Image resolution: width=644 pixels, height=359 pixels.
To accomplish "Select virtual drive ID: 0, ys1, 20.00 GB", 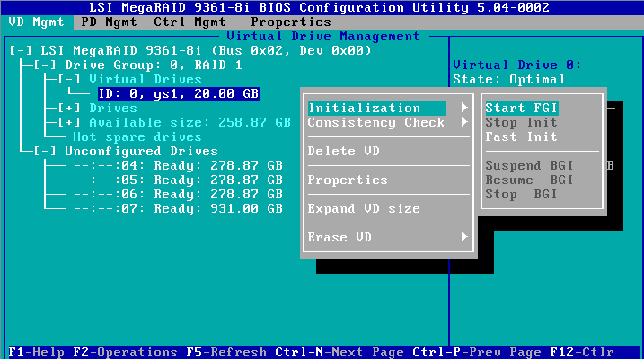I will coord(178,94).
